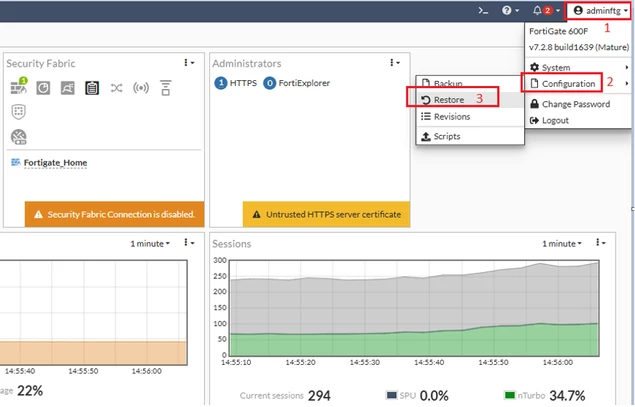Click the dotted shield icon
The image size is (635, 407).
pos(19,112)
